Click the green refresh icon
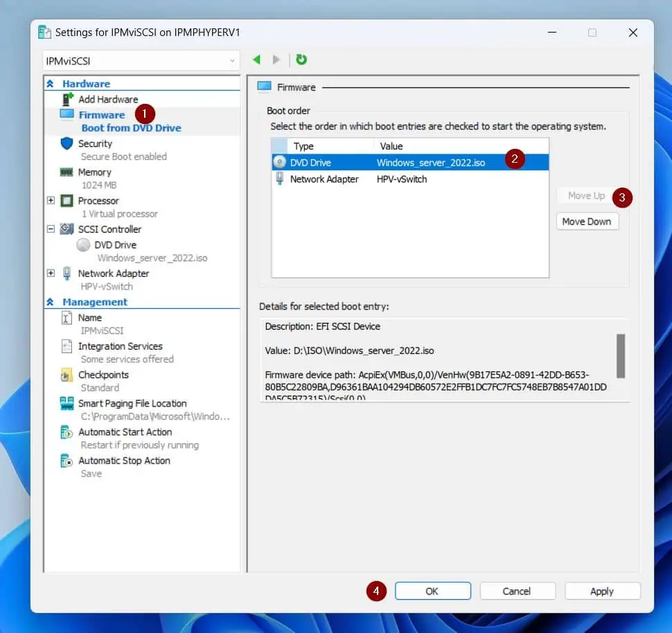The height and width of the screenshot is (633, 672). click(301, 60)
